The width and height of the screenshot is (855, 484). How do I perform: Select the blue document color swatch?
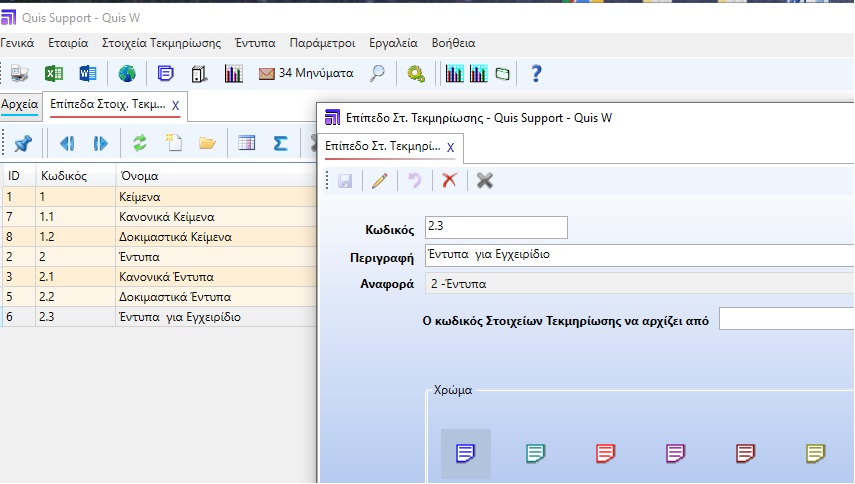click(466, 453)
